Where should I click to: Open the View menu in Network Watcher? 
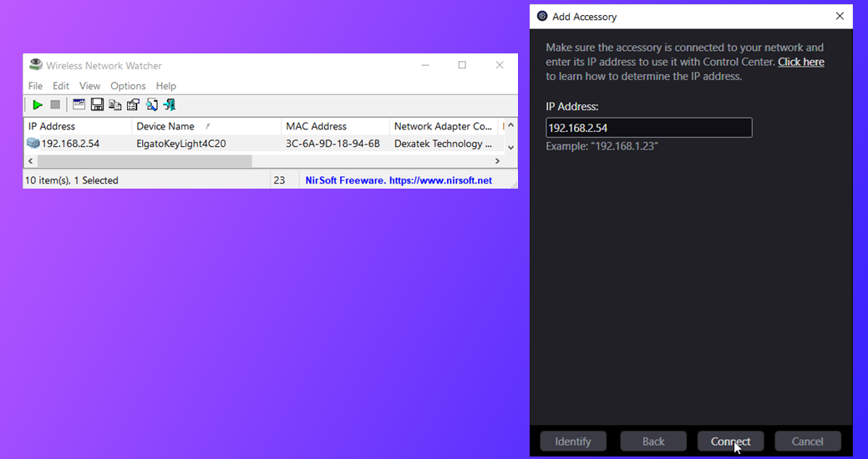point(89,86)
